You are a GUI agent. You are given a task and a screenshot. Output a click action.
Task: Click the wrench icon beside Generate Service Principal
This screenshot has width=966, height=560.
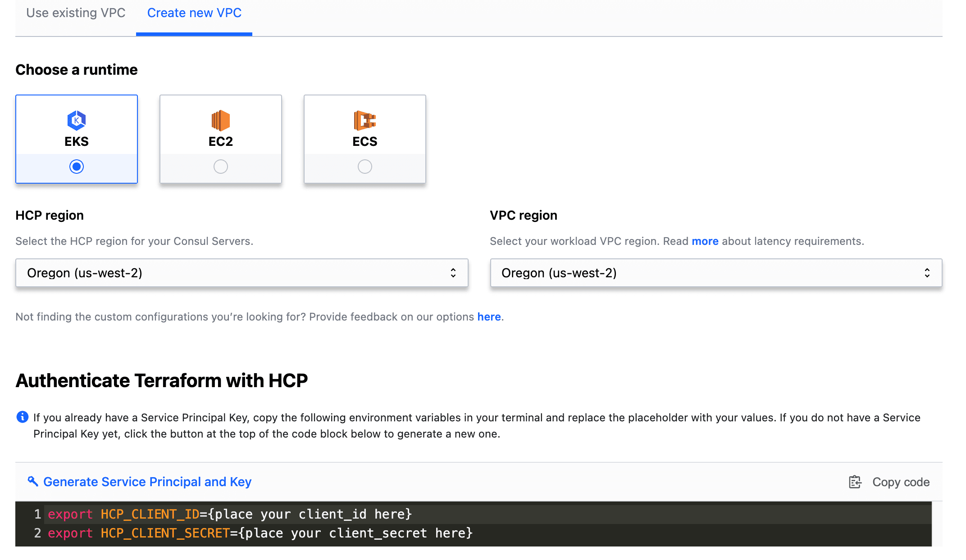[32, 481]
